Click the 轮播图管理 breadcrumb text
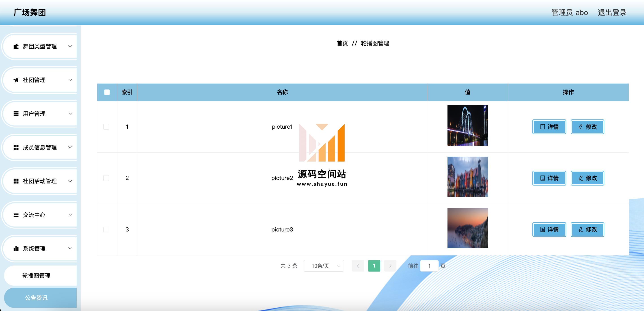The height and width of the screenshot is (311, 644). 375,43
